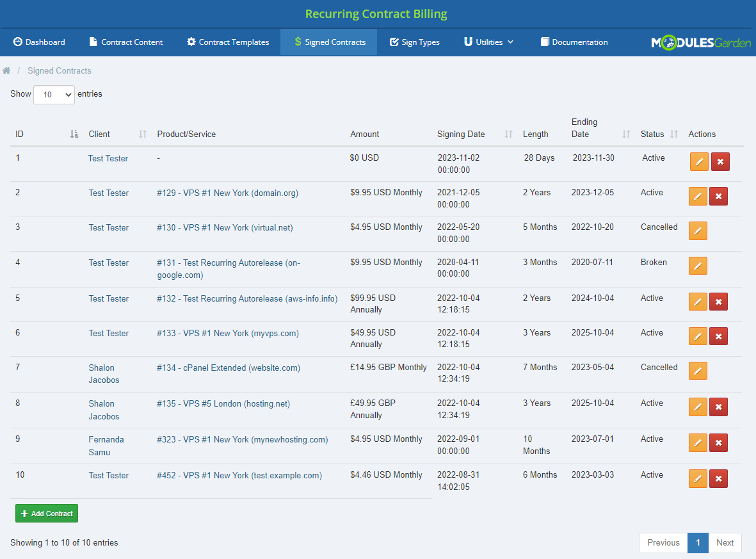Image resolution: width=756 pixels, height=559 pixels.
Task: Click the Add Contract button
Action: pos(47,513)
